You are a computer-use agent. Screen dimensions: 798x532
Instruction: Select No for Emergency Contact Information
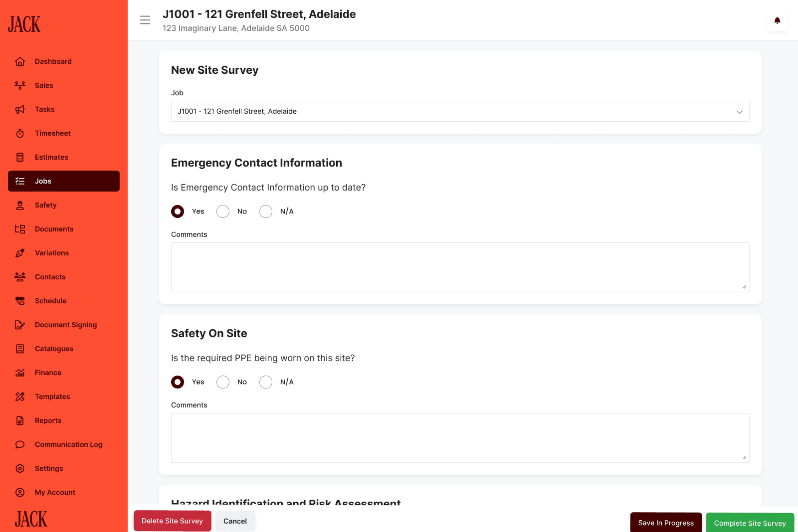(223, 211)
